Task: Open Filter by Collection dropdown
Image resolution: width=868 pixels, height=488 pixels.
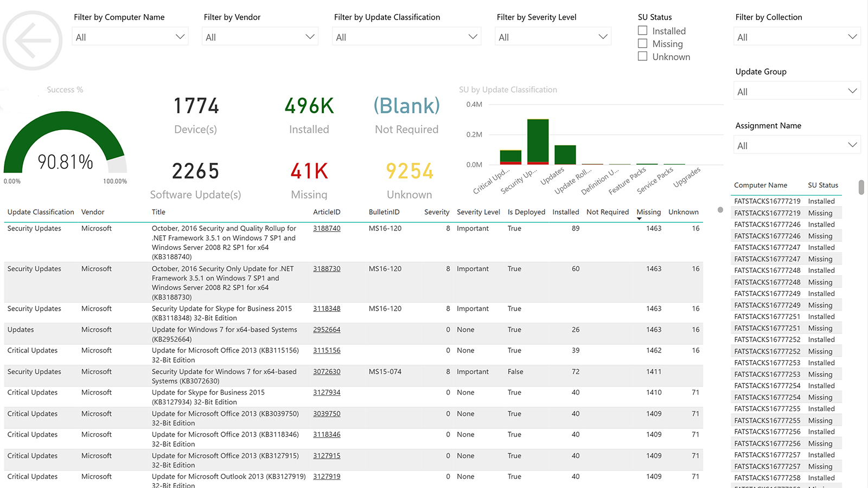Action: click(797, 37)
